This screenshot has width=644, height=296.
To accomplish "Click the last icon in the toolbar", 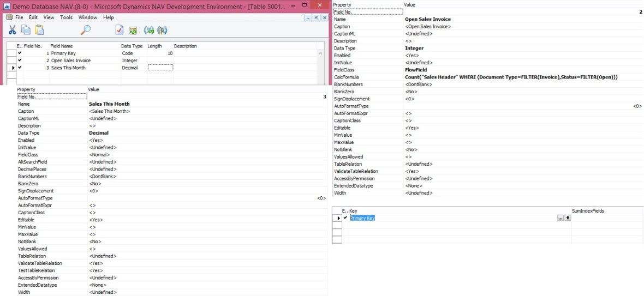I will click(162, 31).
